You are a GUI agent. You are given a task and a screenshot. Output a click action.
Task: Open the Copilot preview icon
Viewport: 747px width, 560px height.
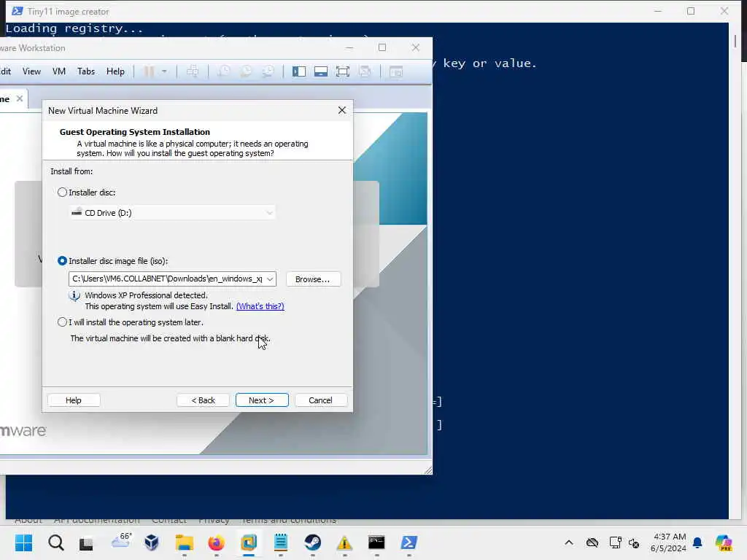(724, 542)
